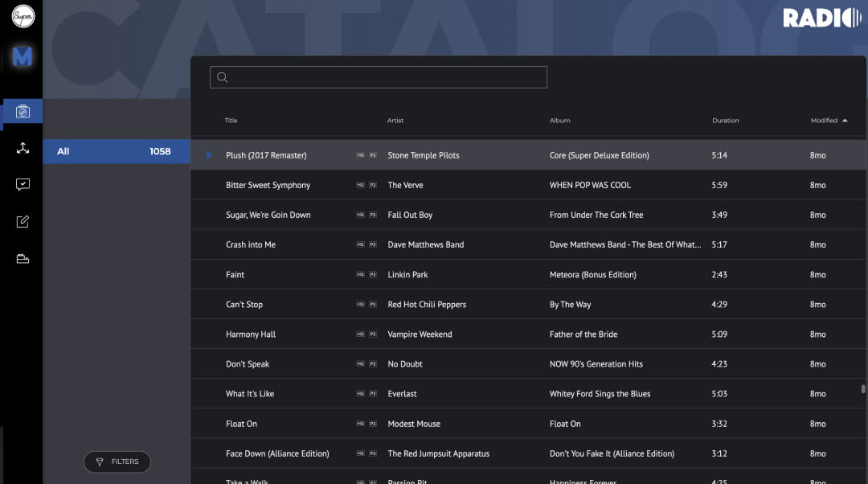Screen dimensions: 868x484
Task: Click the pencil edit icon in sidebar
Action: tap(23, 222)
